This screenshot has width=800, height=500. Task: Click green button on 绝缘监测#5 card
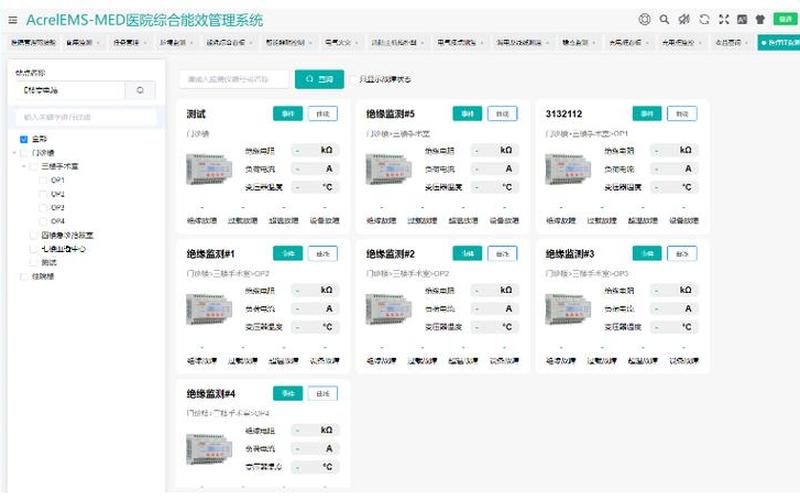(467, 113)
